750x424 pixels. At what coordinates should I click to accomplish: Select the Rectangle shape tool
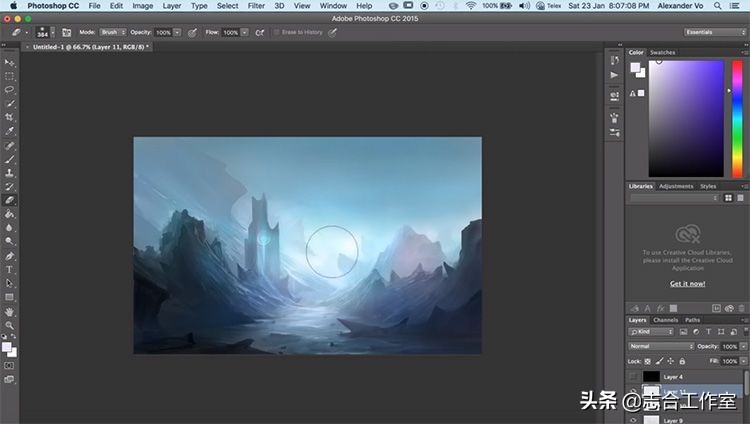point(10,297)
